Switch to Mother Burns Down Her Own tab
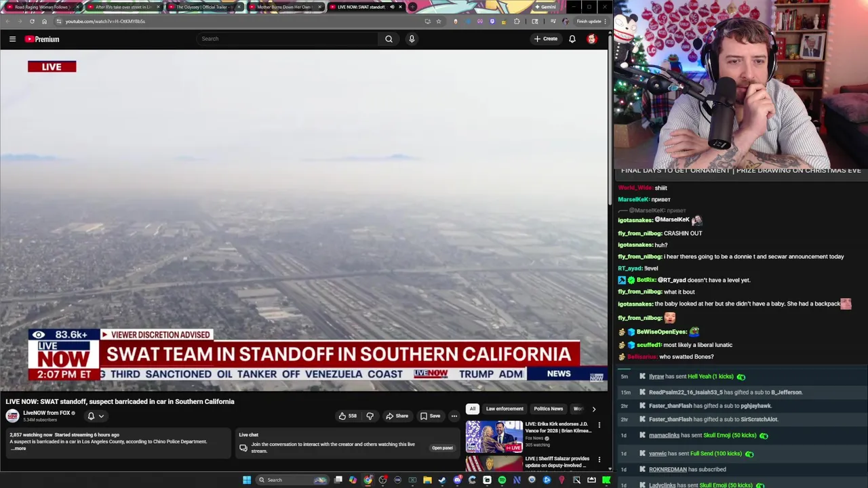This screenshot has height=488, width=868. 283,7
